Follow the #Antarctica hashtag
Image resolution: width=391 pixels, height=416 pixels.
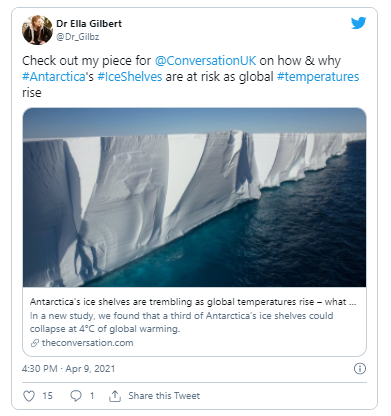tap(54, 77)
